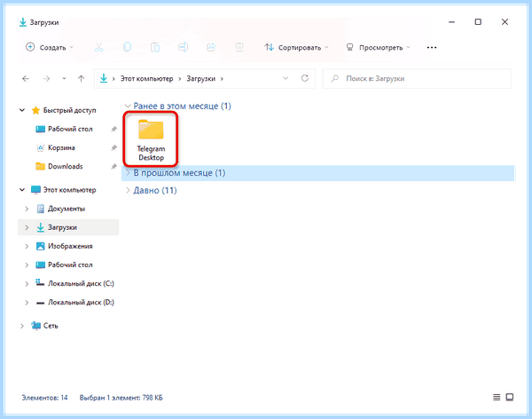The width and height of the screenshot is (532, 419).
Task: Expand Локальный диск (D:) node
Action: [x=27, y=302]
